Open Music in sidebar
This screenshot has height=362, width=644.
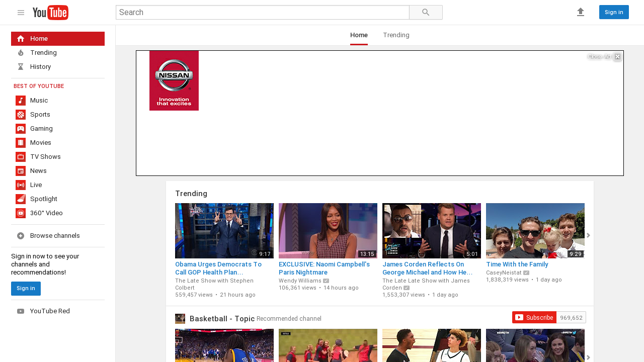click(58, 101)
